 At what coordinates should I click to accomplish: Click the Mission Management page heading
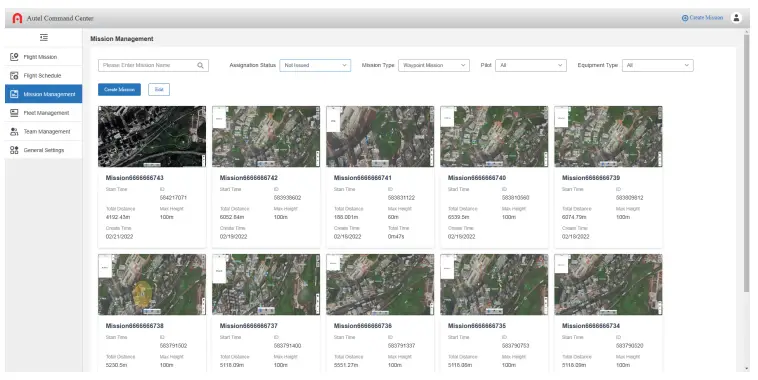pyautogui.click(x=122, y=39)
